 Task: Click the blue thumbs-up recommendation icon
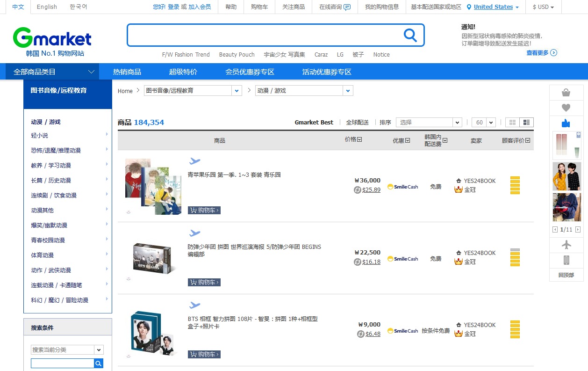point(566,124)
